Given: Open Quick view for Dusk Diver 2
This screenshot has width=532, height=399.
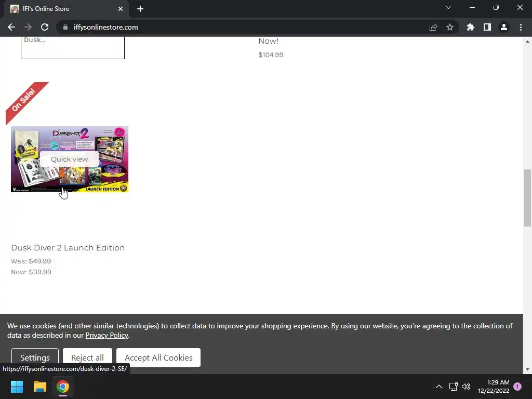Looking at the screenshot, I should point(69,159).
